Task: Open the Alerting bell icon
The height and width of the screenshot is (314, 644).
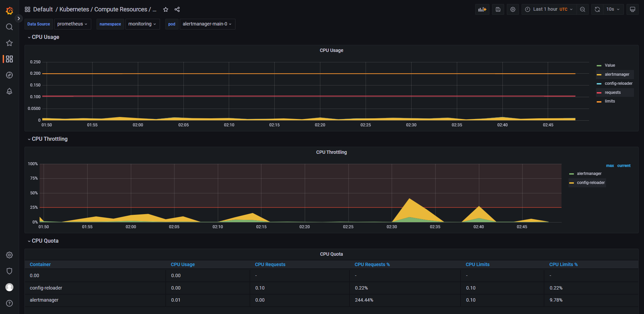Action: (9, 91)
